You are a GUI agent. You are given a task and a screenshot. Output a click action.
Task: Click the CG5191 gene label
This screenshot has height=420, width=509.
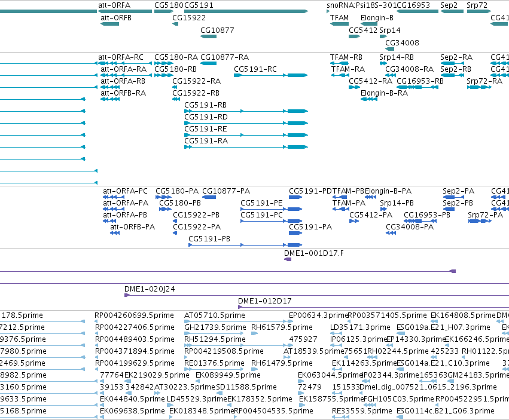click(x=199, y=5)
